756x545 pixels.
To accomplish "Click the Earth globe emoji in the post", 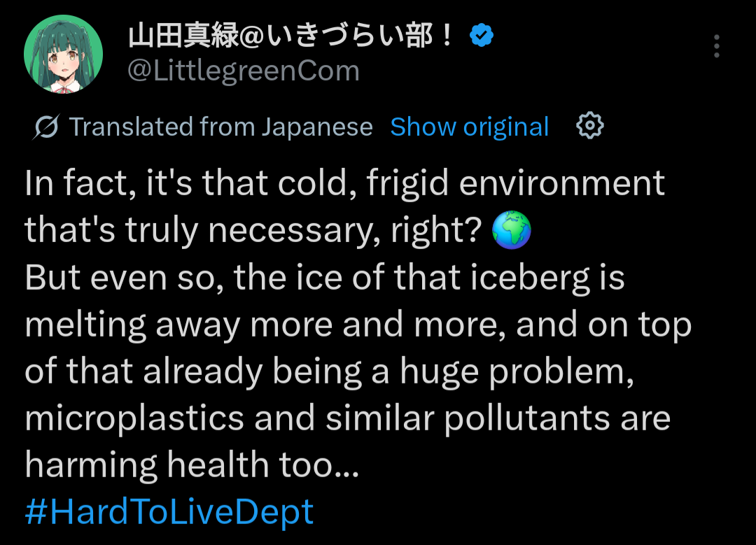I will pyautogui.click(x=511, y=230).
